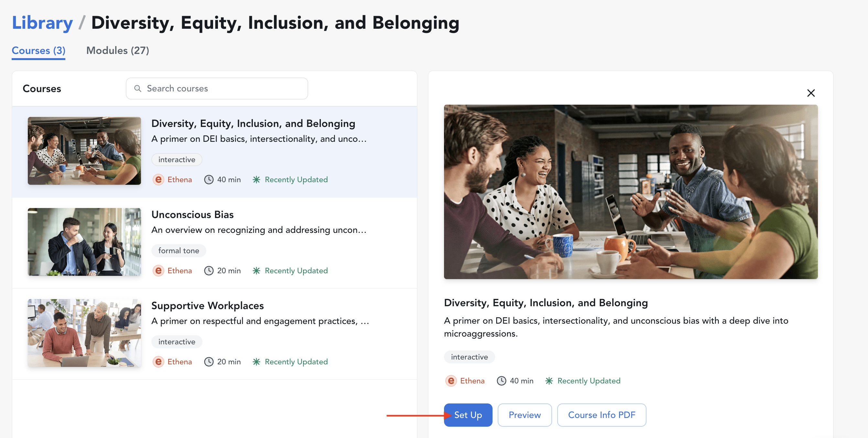
Task: Click the large course image in detail panel
Action: [630, 192]
